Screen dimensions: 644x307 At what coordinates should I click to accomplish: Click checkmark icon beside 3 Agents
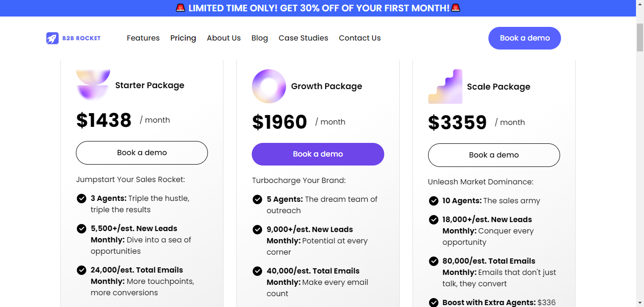pyautogui.click(x=82, y=199)
